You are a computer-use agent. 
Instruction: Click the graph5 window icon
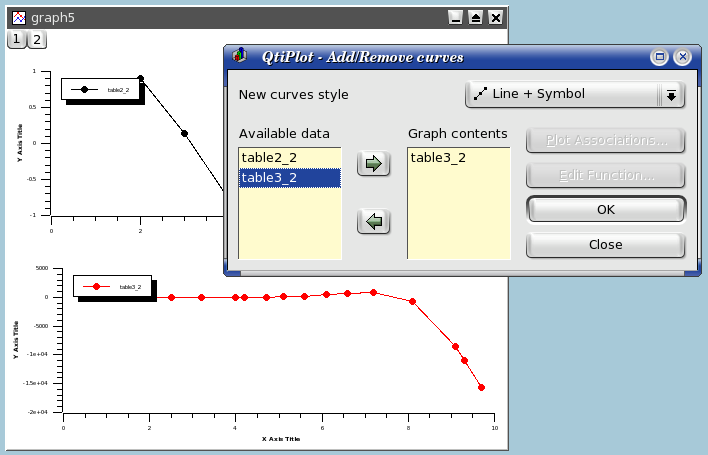(x=17, y=17)
